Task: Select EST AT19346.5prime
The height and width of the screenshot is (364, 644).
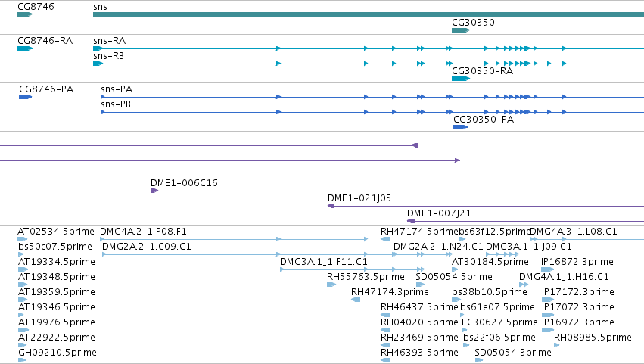Action: pos(21,315)
